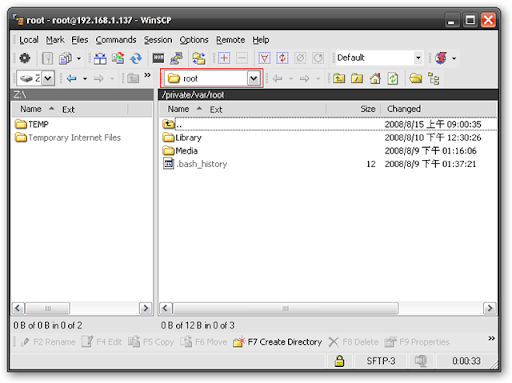Open the session icon dropdown arrow
The image size is (512, 383).
pyautogui.click(x=454, y=59)
